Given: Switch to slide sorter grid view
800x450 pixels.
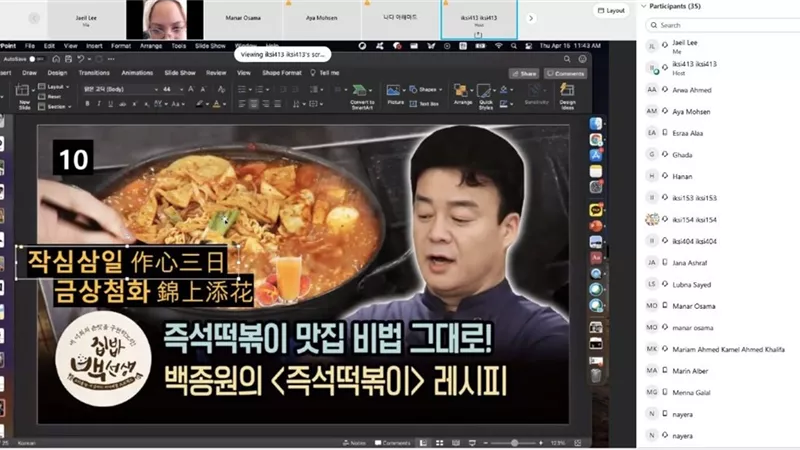Looking at the screenshot, I should 439,443.
